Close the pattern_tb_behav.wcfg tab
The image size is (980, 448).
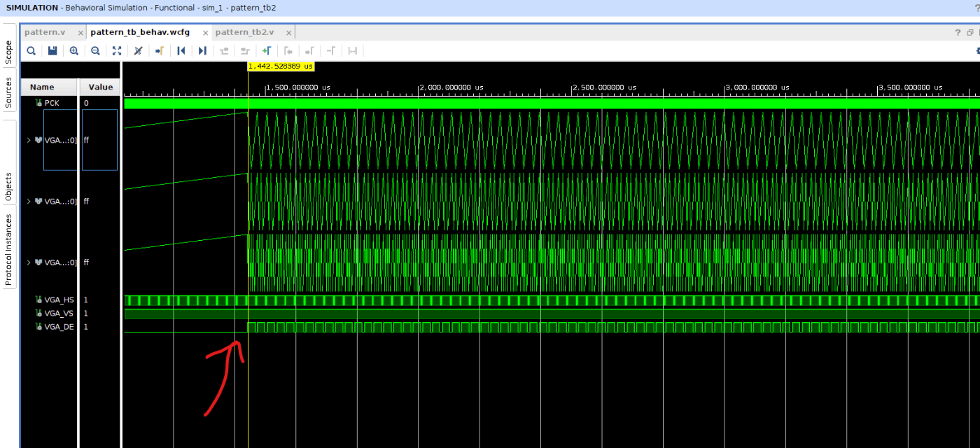205,33
